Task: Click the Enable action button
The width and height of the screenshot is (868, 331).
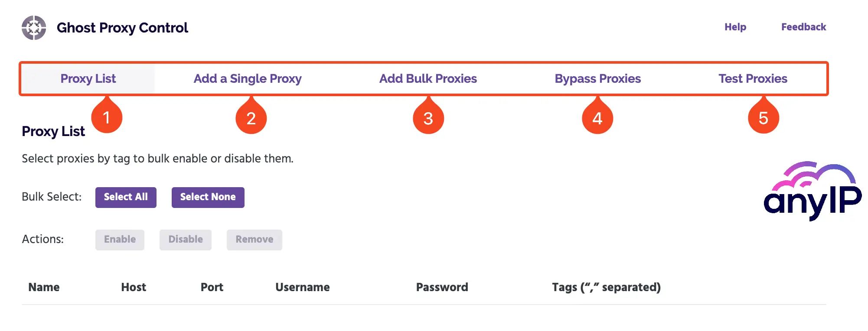Action: tap(120, 239)
